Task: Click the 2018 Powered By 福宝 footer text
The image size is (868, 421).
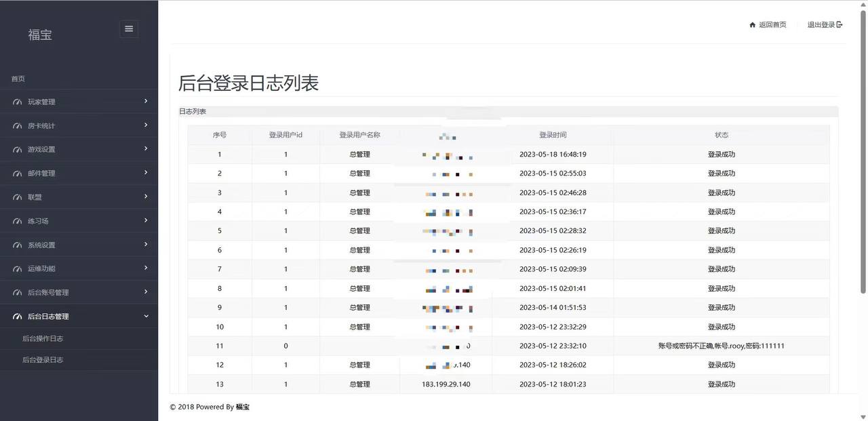Action: click(210, 407)
